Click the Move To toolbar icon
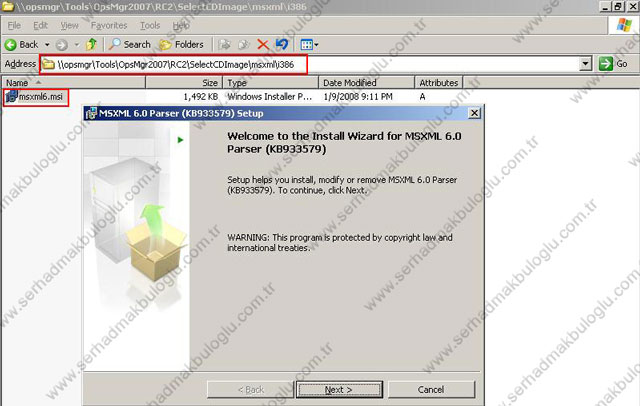The image size is (640, 406). (x=224, y=44)
